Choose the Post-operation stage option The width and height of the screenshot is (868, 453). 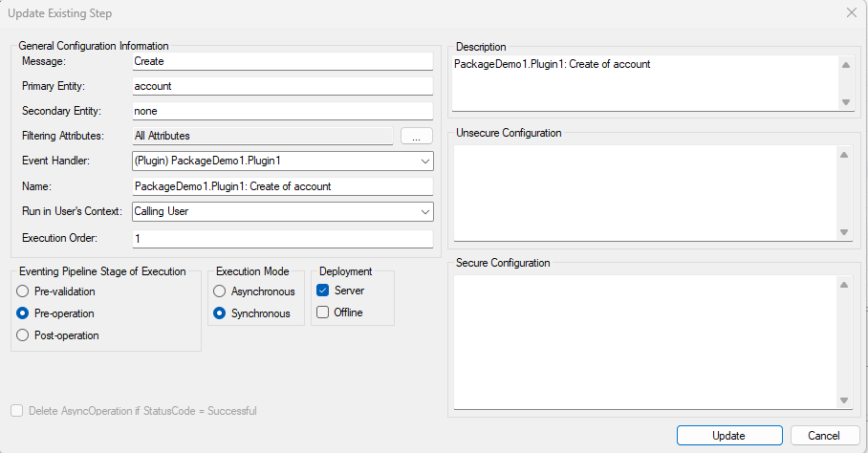23,335
